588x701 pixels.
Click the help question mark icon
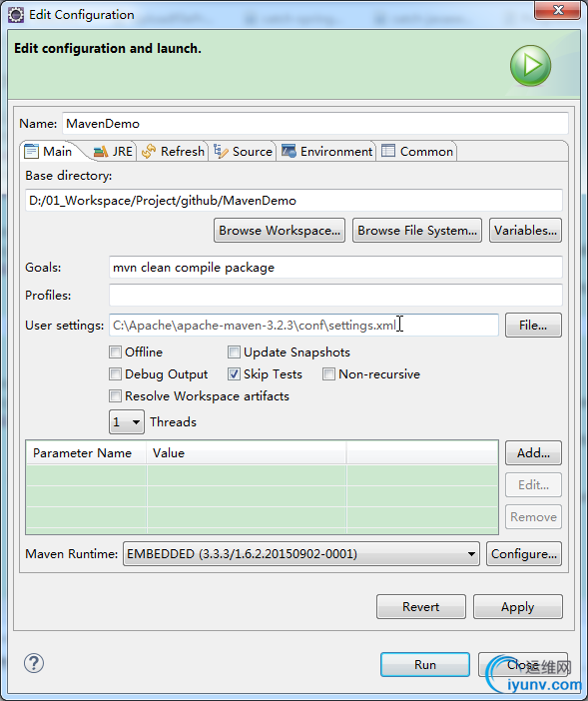pyautogui.click(x=34, y=663)
